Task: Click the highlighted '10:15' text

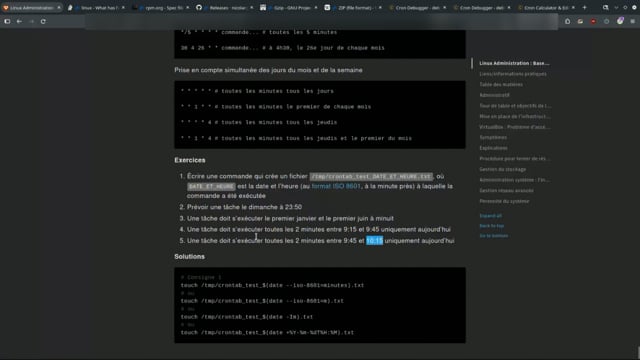Action: coord(374,241)
